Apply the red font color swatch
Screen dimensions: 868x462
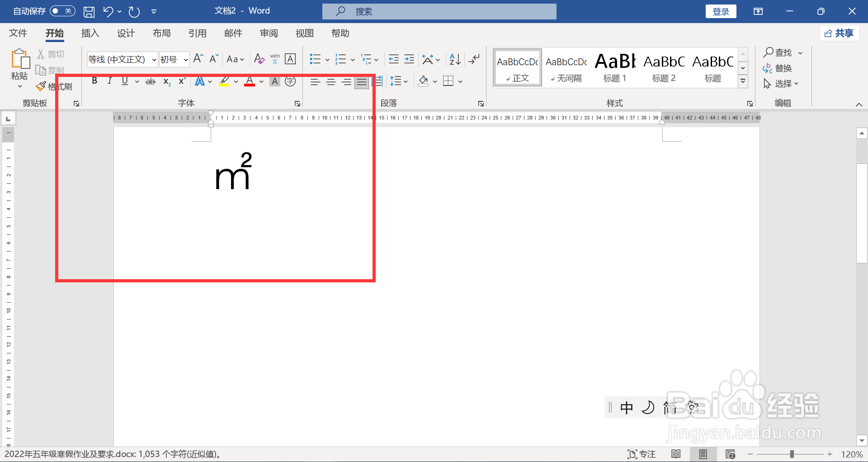click(250, 81)
